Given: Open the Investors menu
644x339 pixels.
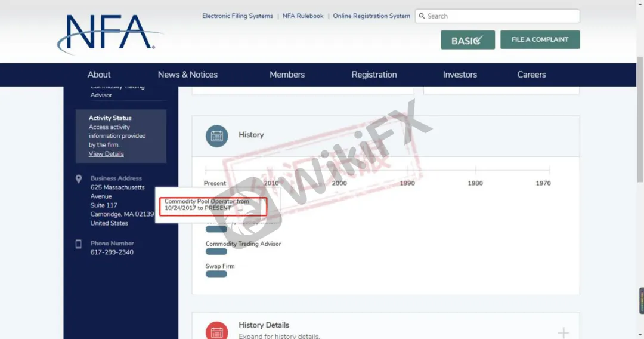Looking at the screenshot, I should pyautogui.click(x=460, y=75).
